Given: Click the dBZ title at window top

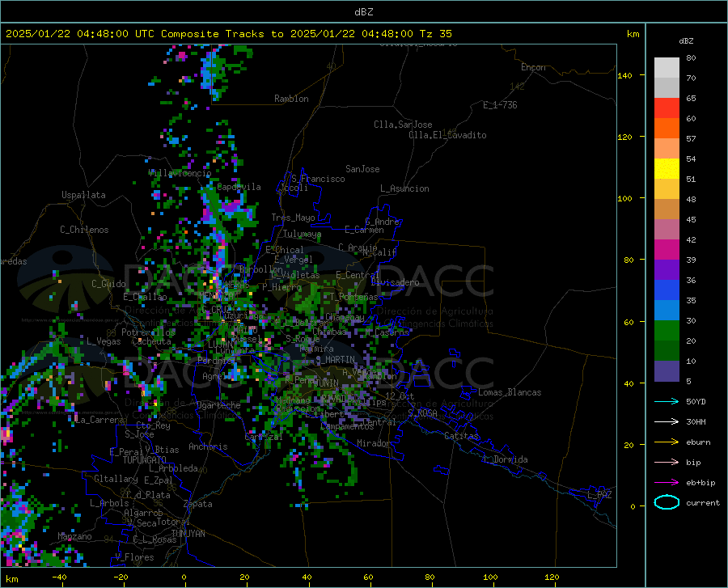Looking at the screenshot, I should tap(363, 12).
